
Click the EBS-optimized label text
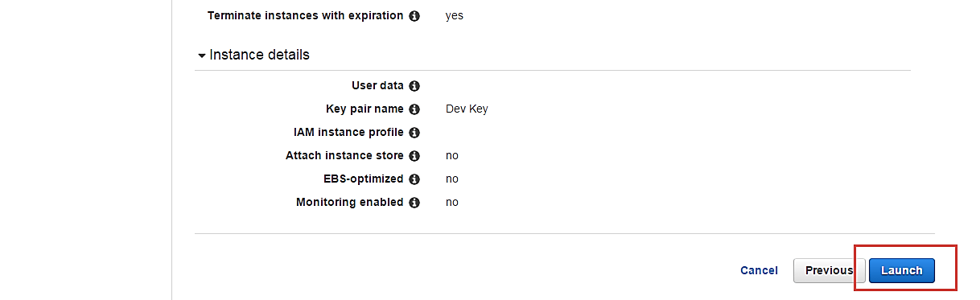point(363,179)
